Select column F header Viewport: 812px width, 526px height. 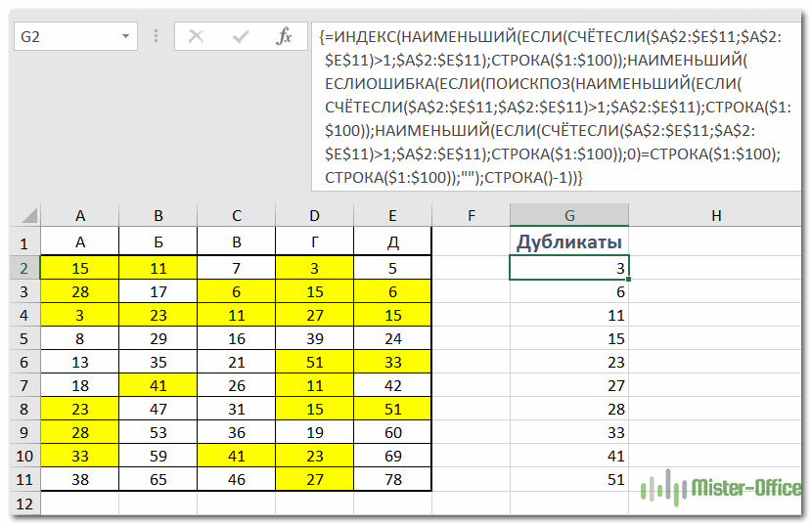pos(471,216)
